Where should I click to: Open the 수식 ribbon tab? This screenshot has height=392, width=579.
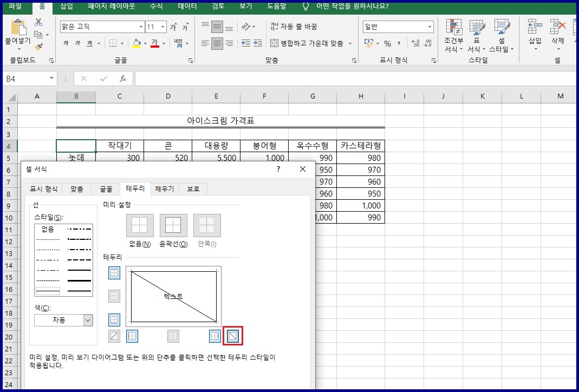[x=157, y=6]
